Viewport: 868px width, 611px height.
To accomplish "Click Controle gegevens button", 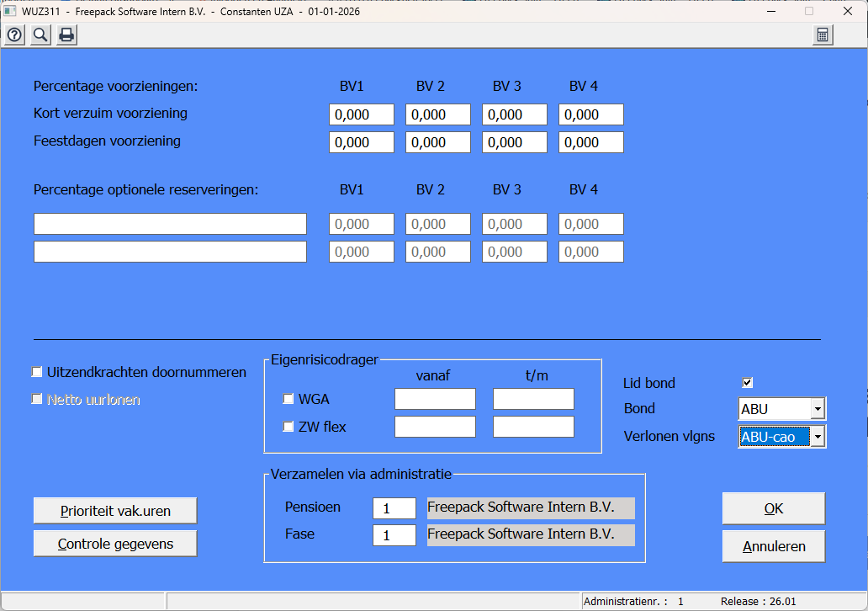I will pos(115,544).
